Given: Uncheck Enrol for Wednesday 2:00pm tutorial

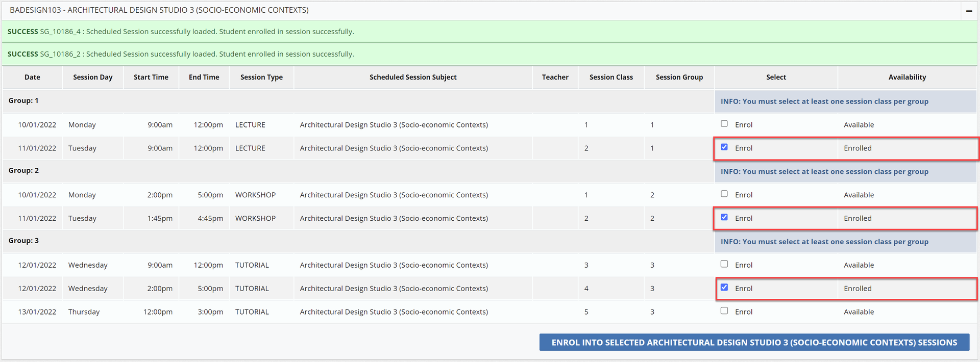Looking at the screenshot, I should 724,288.
